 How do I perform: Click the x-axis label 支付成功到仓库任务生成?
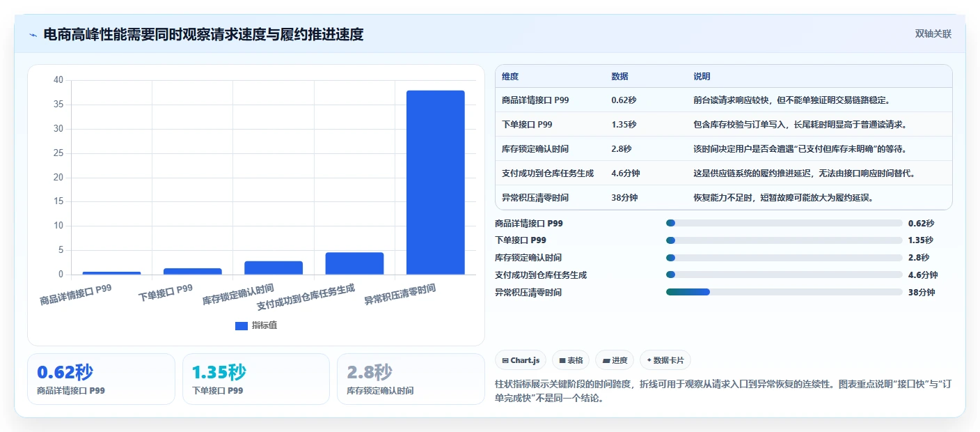(x=306, y=297)
